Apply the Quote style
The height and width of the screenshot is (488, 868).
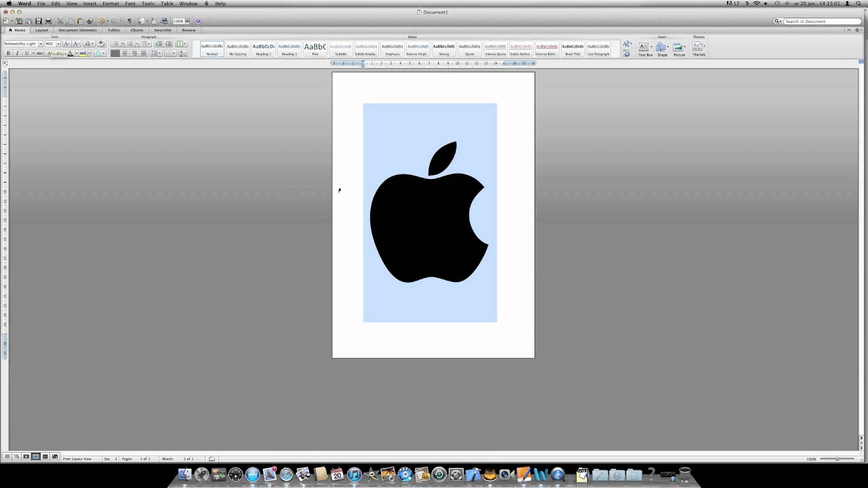[x=469, y=49]
